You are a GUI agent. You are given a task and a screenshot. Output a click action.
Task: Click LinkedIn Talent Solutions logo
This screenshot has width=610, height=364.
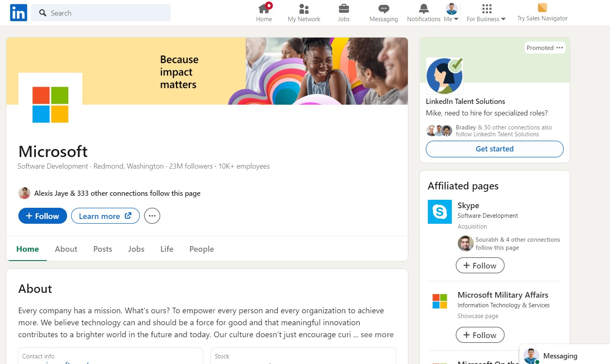(x=444, y=76)
